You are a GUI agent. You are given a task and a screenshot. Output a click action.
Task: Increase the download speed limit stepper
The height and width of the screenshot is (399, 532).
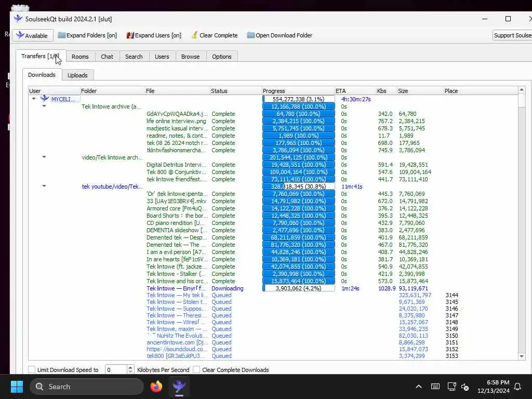point(130,367)
